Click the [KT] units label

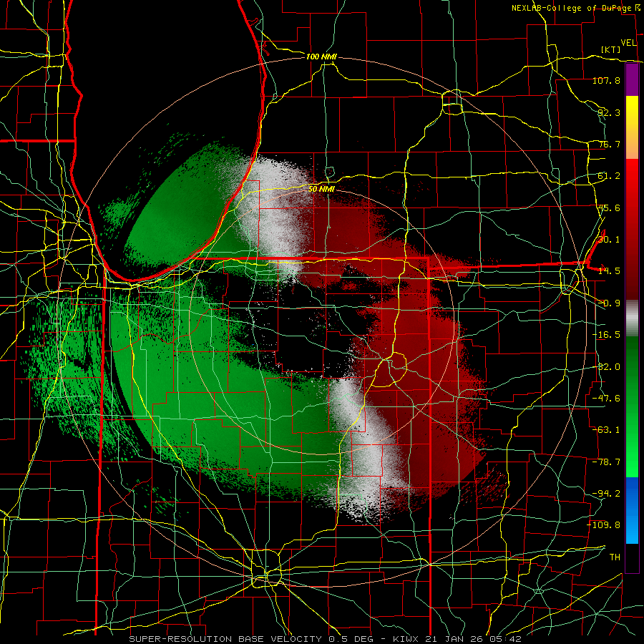tap(611, 49)
